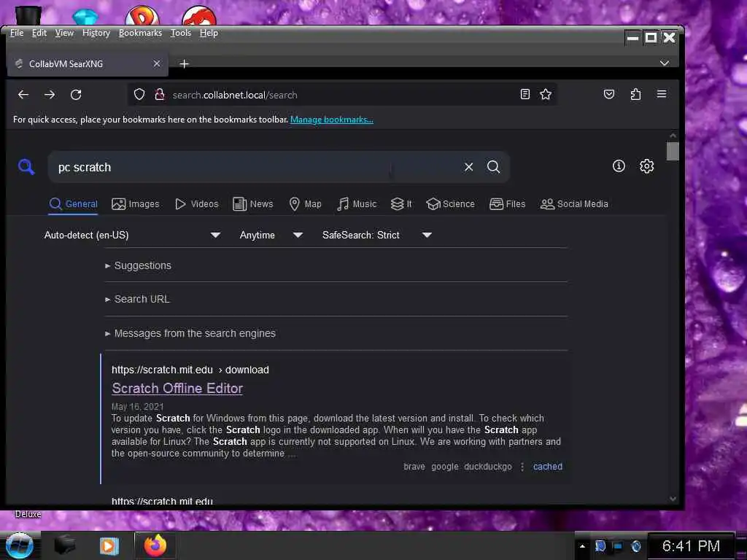This screenshot has height=560, width=747.
Task: Open the black folder taskbar icon
Action: [64, 545]
